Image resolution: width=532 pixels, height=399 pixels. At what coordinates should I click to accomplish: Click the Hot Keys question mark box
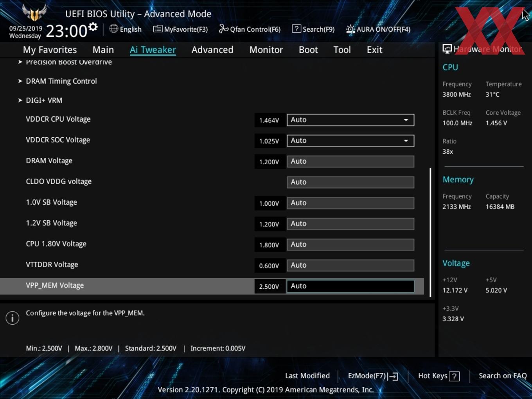click(x=454, y=376)
